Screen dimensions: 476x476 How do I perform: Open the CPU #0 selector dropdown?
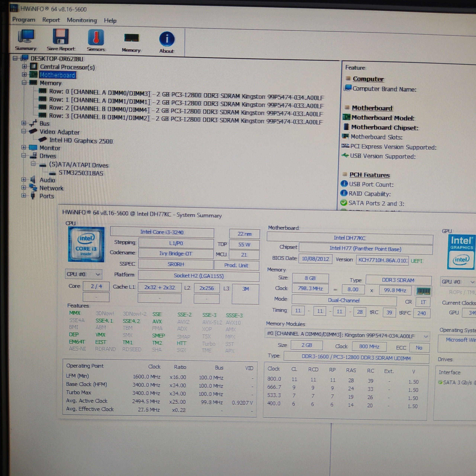pos(83,274)
